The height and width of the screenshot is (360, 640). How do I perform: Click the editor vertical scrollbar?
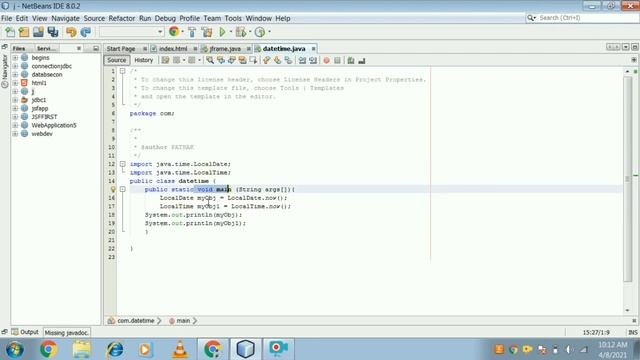click(627, 179)
